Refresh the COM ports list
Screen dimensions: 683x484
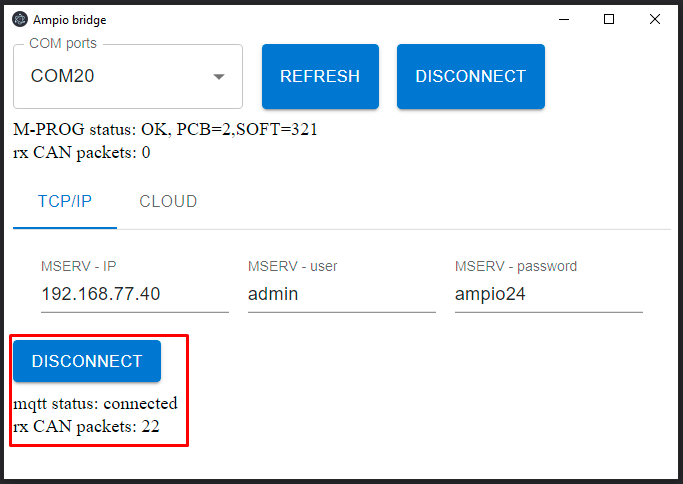pyautogui.click(x=320, y=76)
